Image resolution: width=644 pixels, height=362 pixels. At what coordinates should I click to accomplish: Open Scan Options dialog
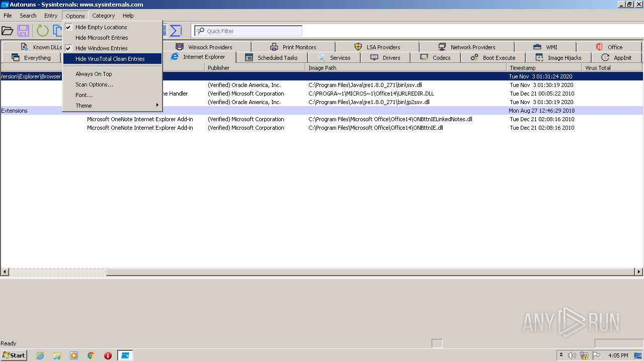pos(112,84)
